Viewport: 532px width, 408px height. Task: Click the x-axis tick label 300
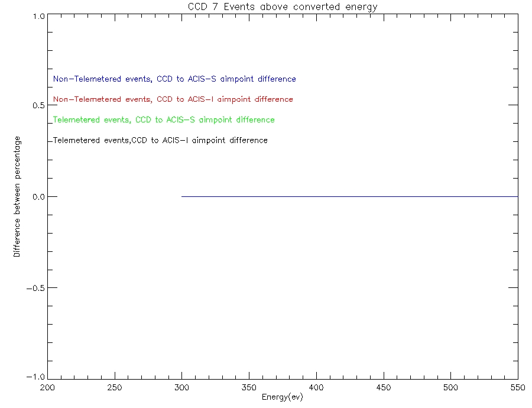(x=181, y=388)
